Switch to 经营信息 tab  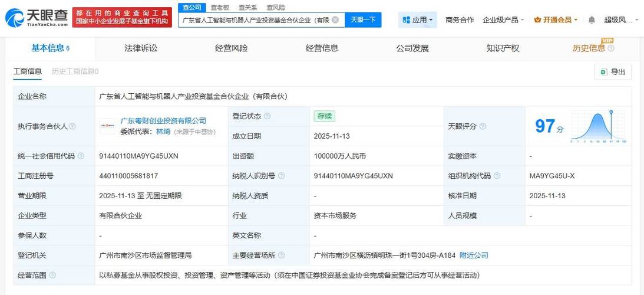tap(322, 48)
